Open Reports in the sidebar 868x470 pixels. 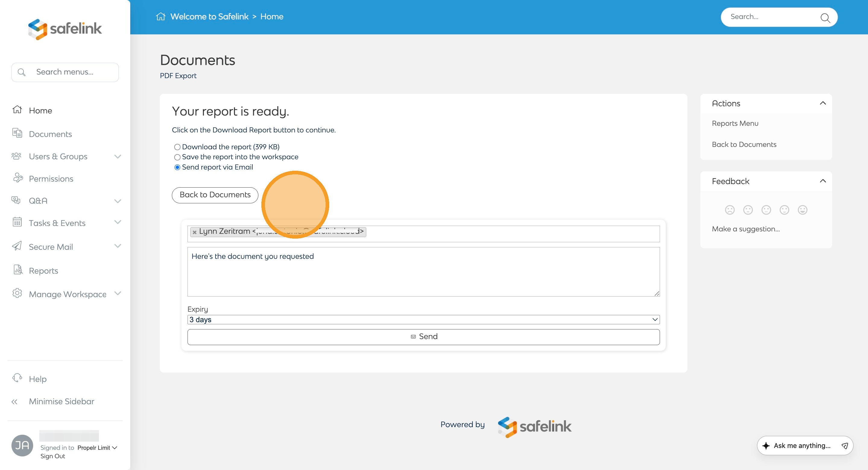[43, 271]
